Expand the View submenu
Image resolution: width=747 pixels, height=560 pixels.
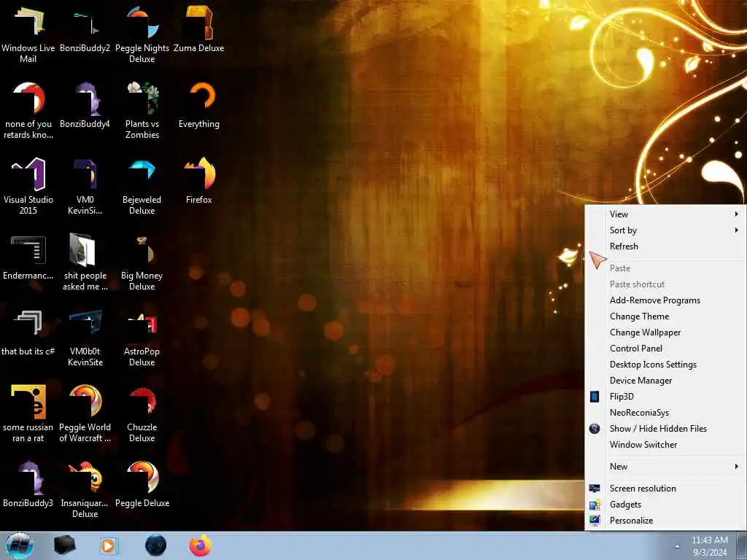(x=665, y=214)
